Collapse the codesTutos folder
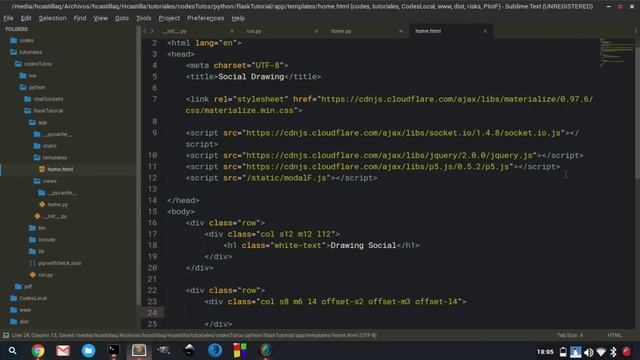 click(x=33, y=64)
